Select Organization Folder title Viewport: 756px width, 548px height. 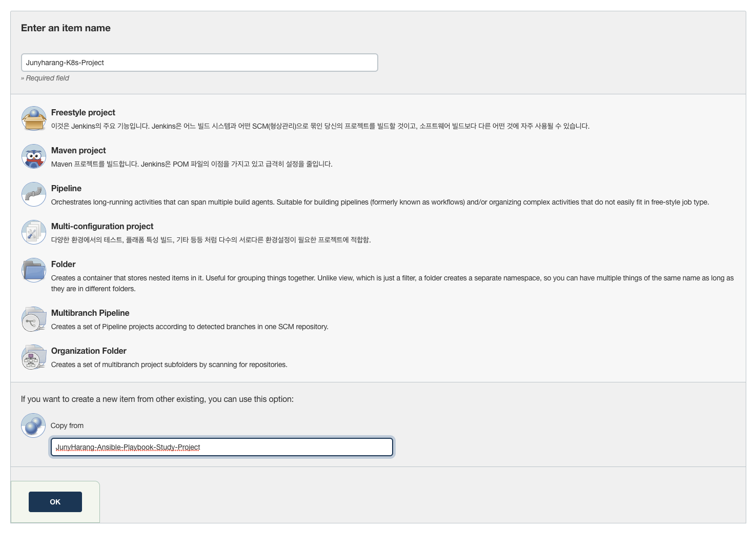click(x=89, y=351)
